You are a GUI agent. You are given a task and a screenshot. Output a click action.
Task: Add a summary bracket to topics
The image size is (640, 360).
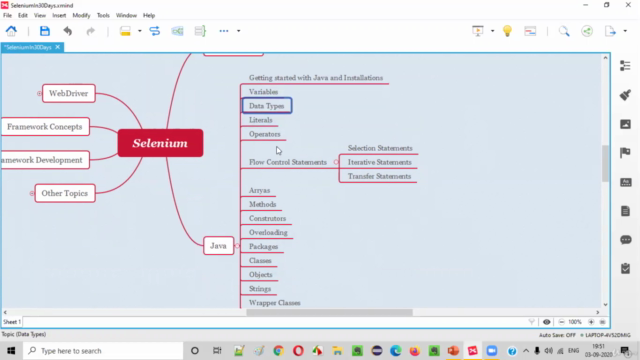tap(200, 31)
